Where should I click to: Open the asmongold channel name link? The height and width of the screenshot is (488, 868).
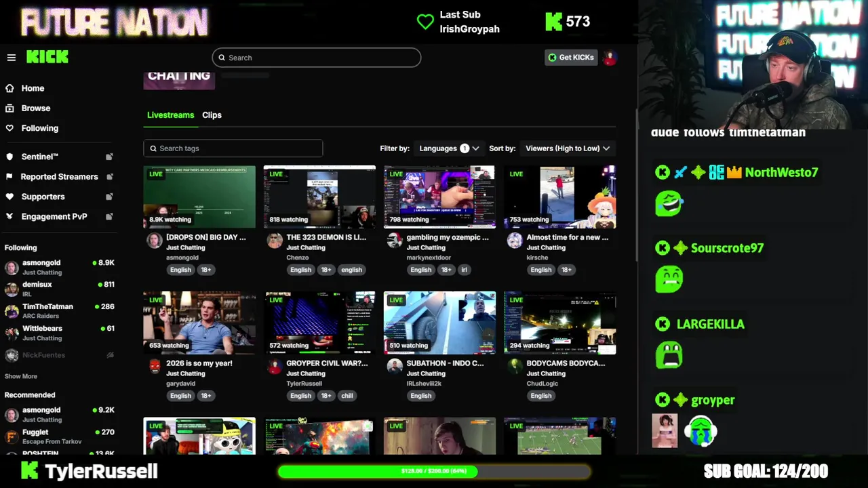click(x=182, y=258)
